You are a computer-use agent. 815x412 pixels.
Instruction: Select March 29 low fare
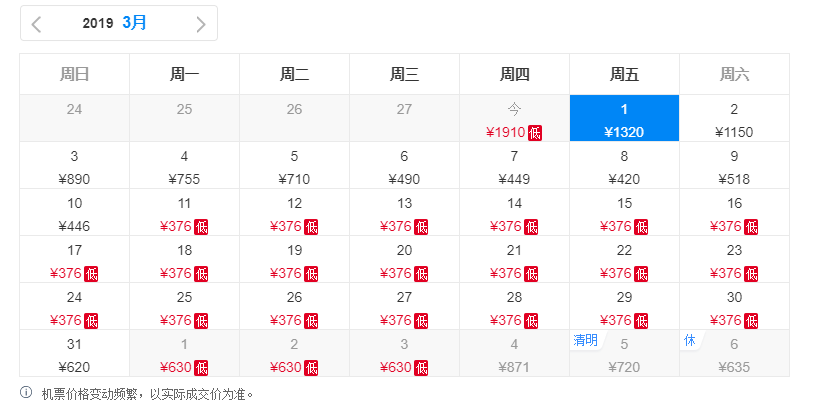pyautogui.click(x=624, y=307)
